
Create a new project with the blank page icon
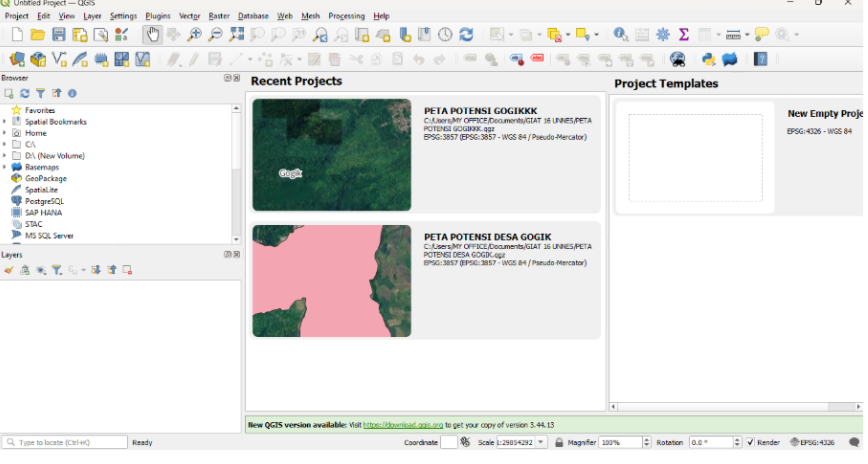(x=17, y=34)
